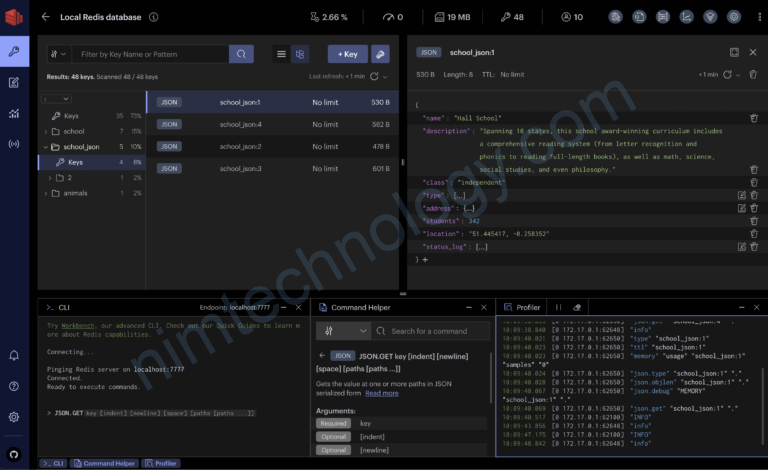Expand the "type" array value
768x470 pixels.
pos(459,195)
